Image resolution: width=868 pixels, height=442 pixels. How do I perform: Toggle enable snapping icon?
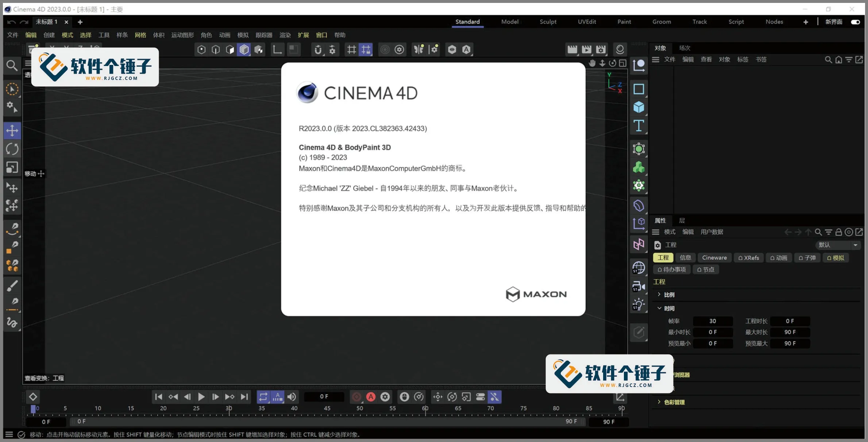click(x=318, y=49)
